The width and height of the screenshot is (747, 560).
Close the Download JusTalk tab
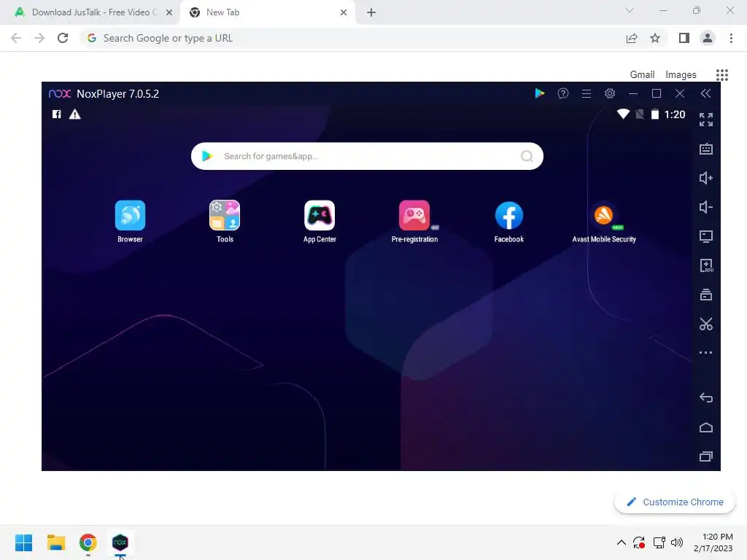point(169,13)
